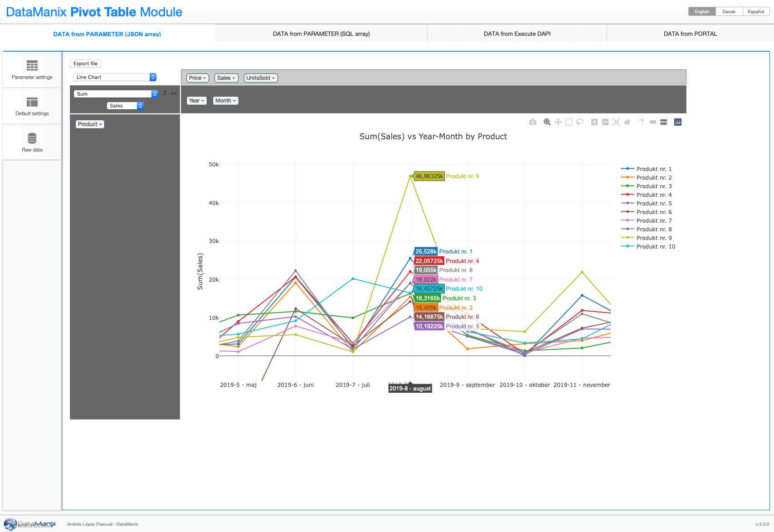This screenshot has width=774, height=532.
Task: Open the Month column filter
Action: pyautogui.click(x=225, y=101)
